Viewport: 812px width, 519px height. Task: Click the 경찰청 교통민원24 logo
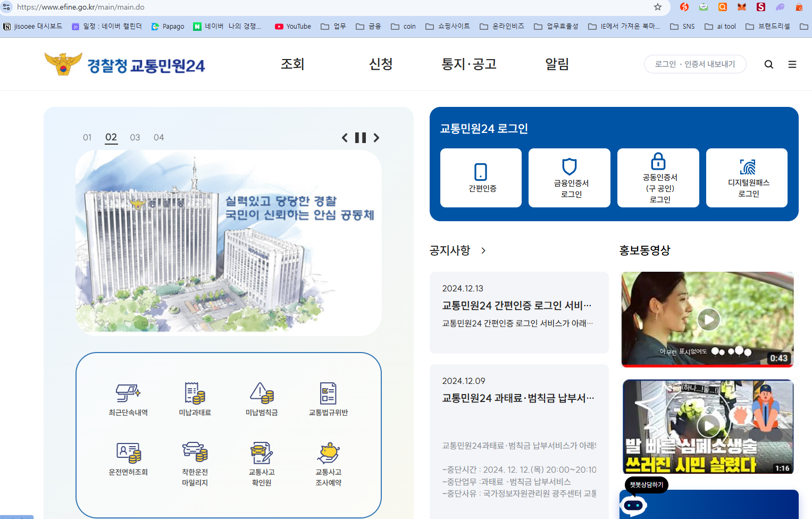[x=124, y=64]
